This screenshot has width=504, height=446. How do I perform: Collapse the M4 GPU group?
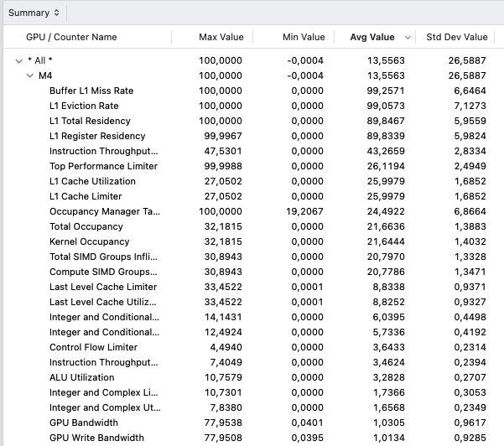[x=30, y=75]
